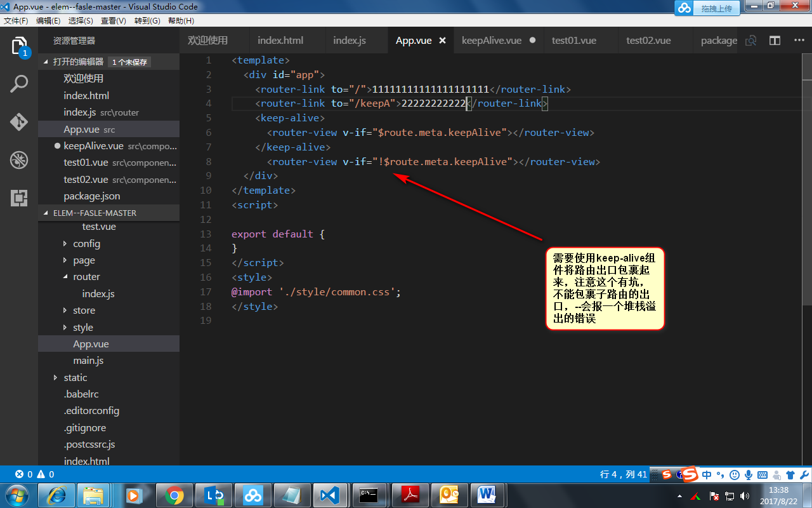This screenshot has width=812, height=508.
Task: Click the 拖拽上传 upload button
Action: pos(716,8)
